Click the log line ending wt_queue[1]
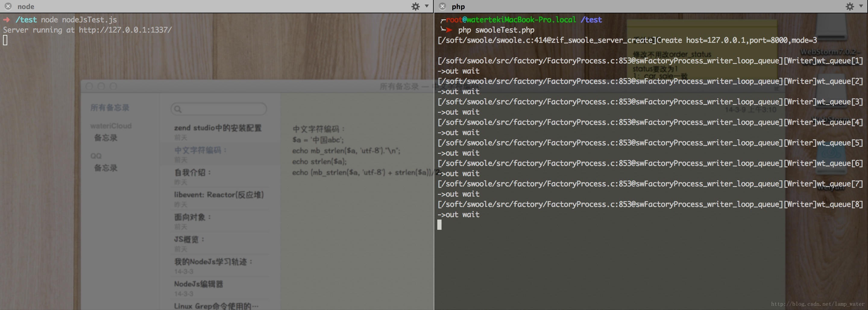The image size is (868, 310). coord(650,61)
